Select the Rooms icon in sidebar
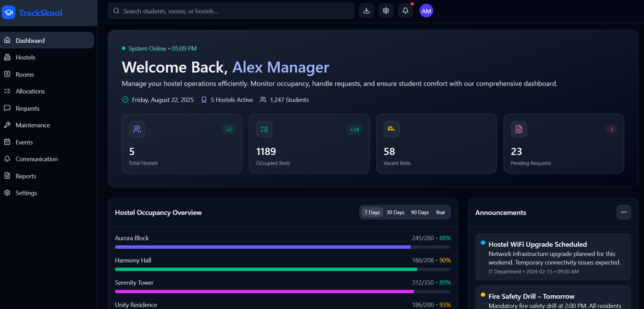644x309 pixels. click(x=8, y=74)
